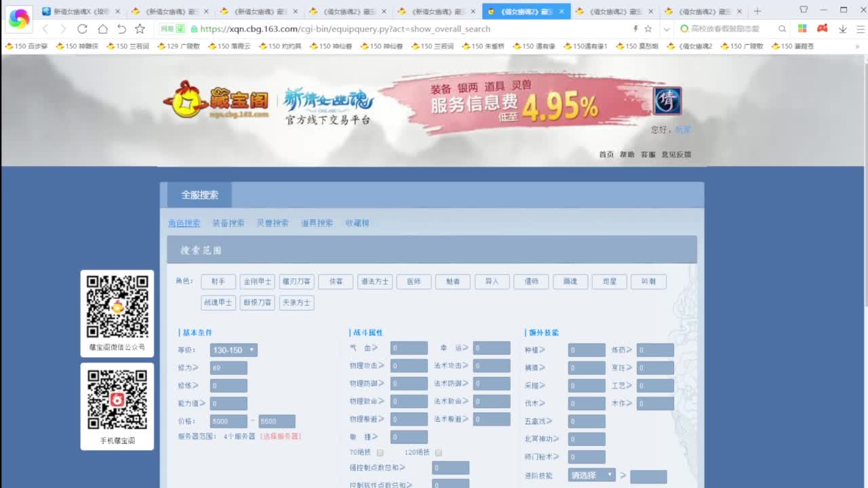Click the 藏宝阁 site logo

click(216, 102)
